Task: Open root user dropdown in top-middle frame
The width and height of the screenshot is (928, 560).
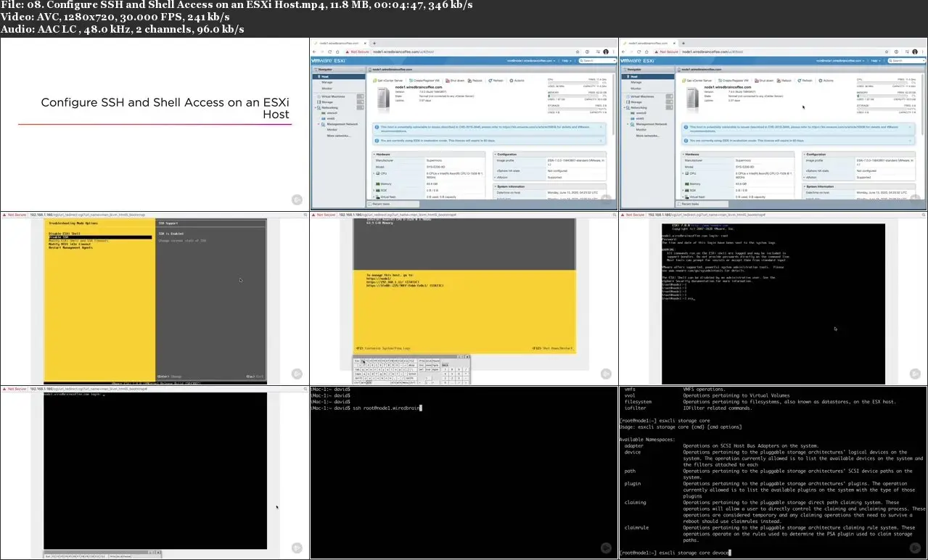Action: pos(531,61)
